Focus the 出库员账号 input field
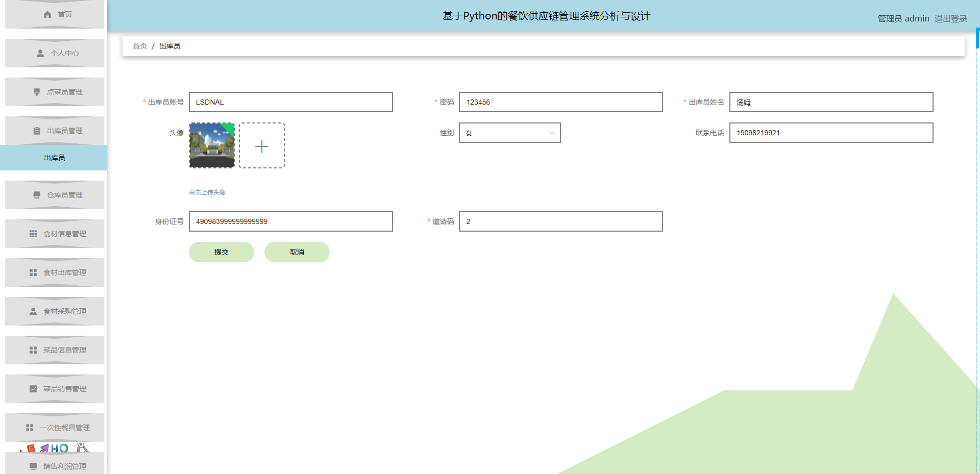980x474 pixels. click(291, 102)
